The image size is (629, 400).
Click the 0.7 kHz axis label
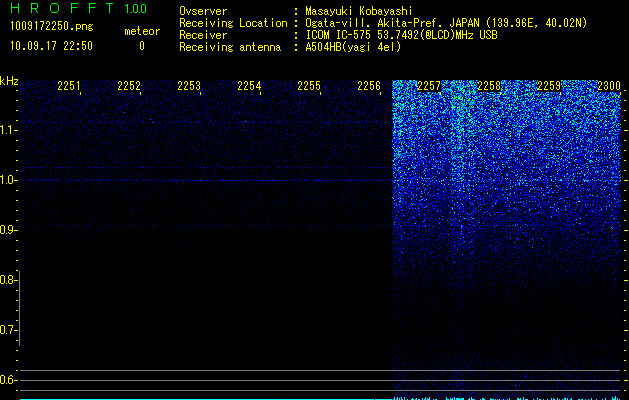7,330
